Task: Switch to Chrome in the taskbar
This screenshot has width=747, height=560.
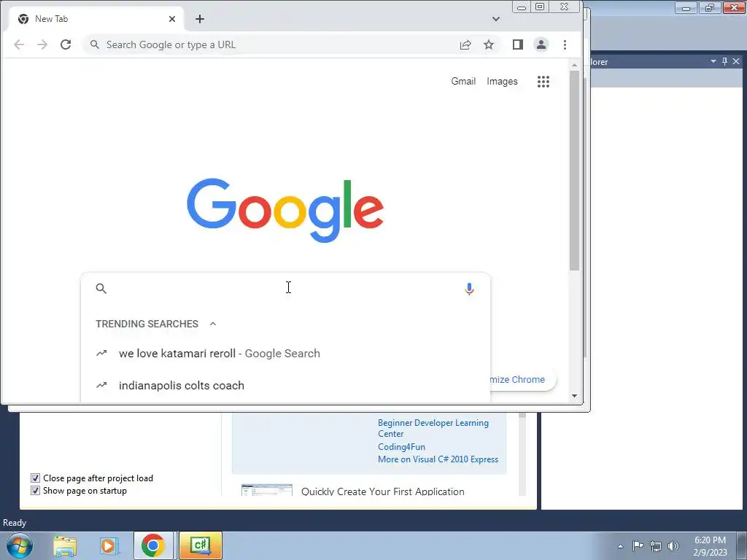Action: coord(153,545)
